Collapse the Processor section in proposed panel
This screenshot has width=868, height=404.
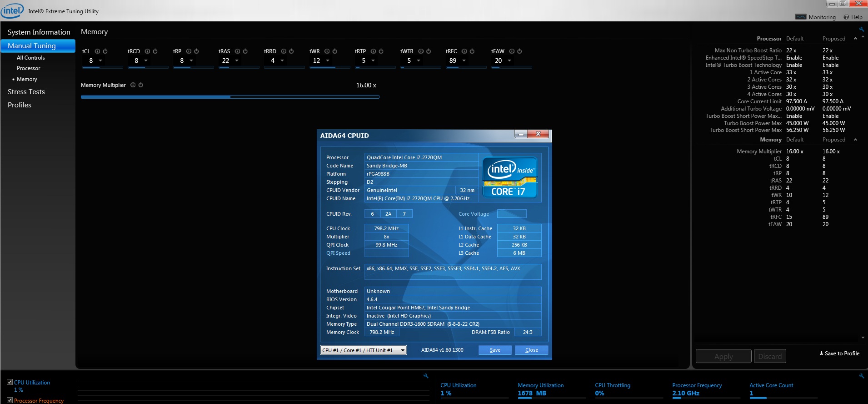point(855,39)
